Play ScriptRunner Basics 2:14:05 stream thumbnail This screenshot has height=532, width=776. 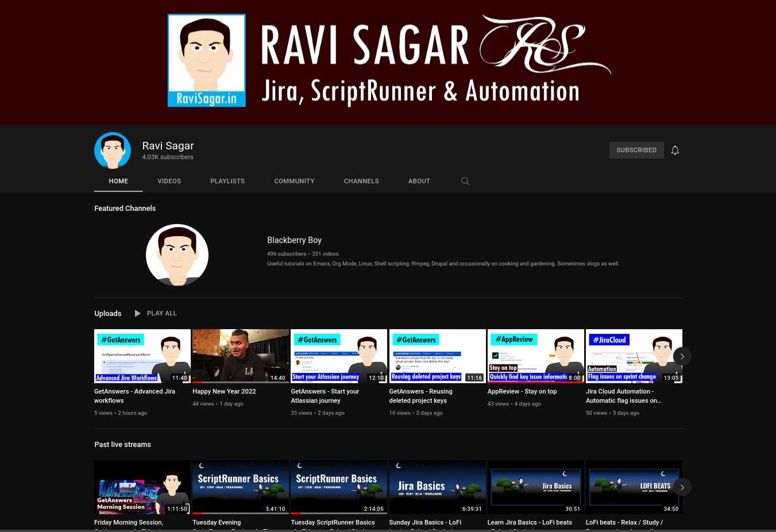click(339, 487)
